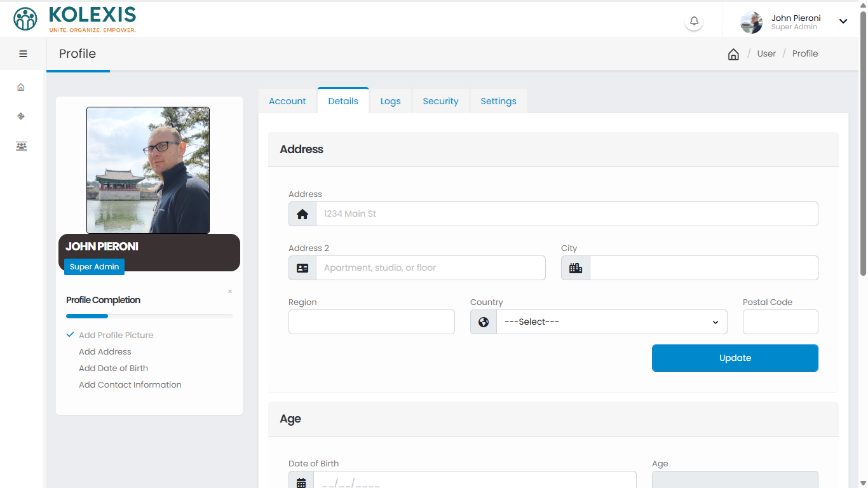Open the notifications bell
The width and height of the screenshot is (868, 488).
[x=694, y=21]
